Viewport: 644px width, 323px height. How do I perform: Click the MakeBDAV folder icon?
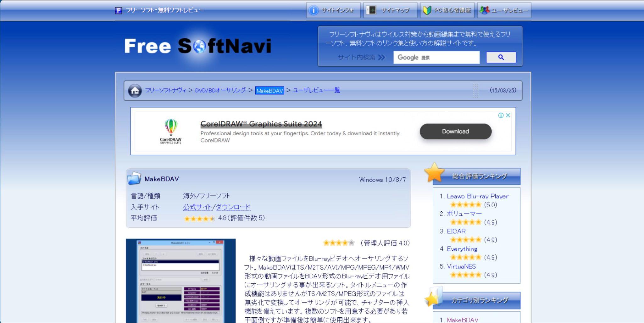point(134,179)
